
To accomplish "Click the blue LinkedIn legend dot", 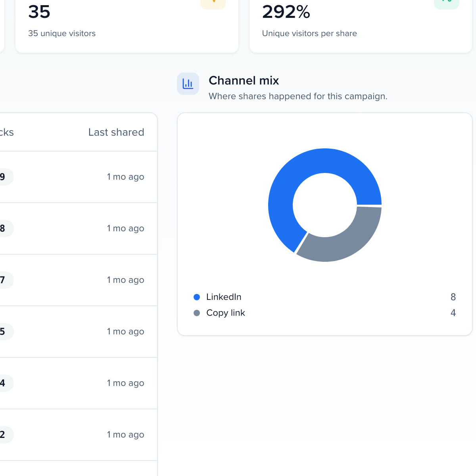I will coord(197,297).
